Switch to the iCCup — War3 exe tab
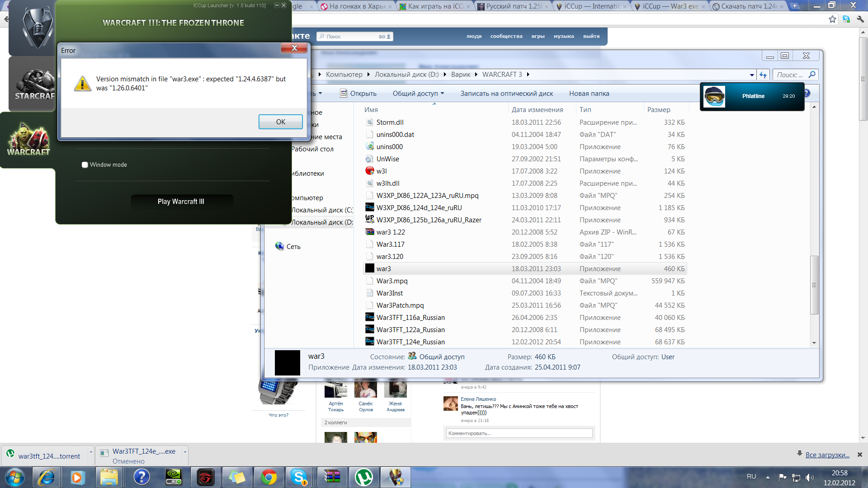 click(x=670, y=6)
